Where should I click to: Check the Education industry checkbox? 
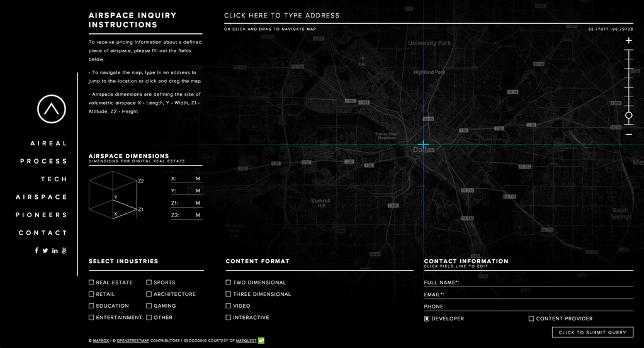91,306
